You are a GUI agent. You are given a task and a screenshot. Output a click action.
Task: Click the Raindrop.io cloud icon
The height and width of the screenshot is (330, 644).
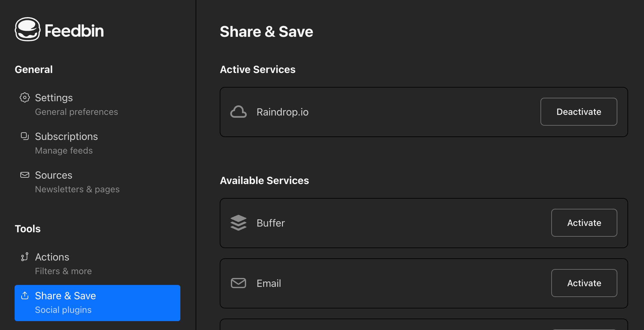[x=238, y=112]
